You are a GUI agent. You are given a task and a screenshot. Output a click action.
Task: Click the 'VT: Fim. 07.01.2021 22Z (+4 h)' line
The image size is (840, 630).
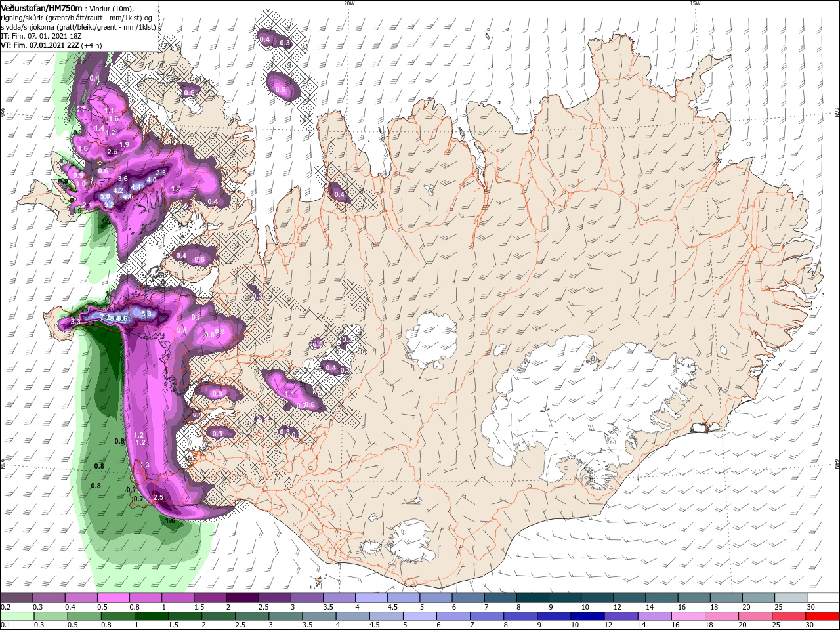(51, 45)
